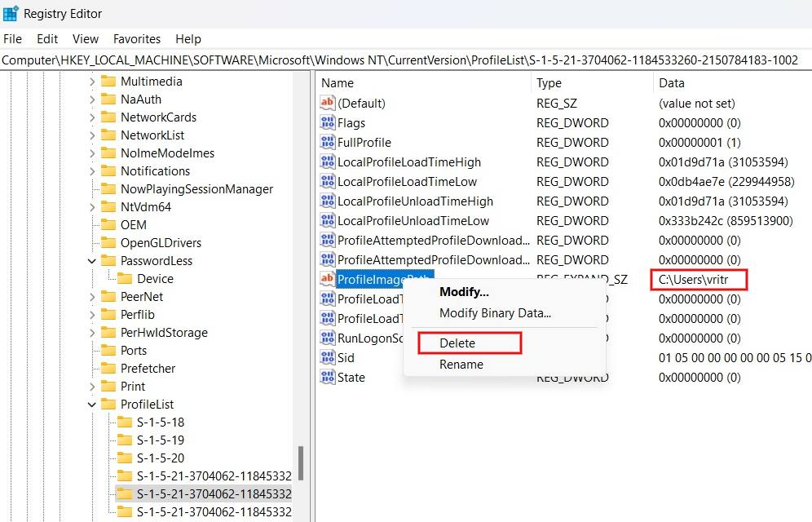Expand the NetworkCards key
This screenshot has width=812, height=522.
(92, 117)
